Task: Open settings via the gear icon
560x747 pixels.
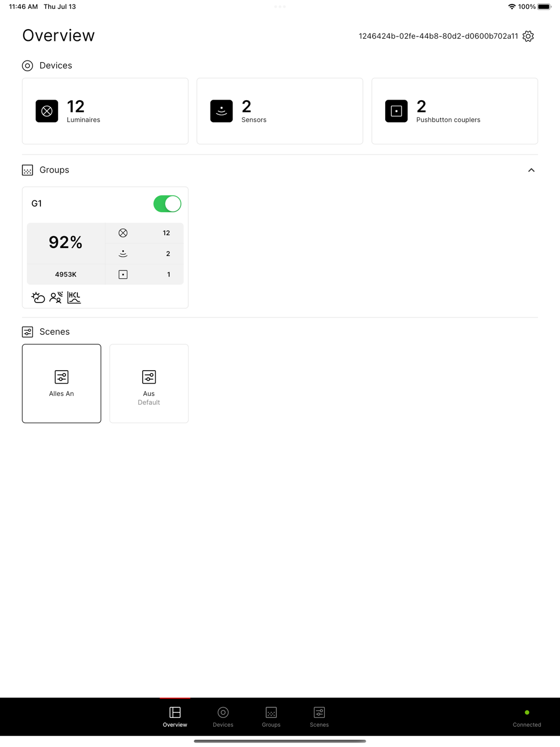Action: tap(528, 36)
